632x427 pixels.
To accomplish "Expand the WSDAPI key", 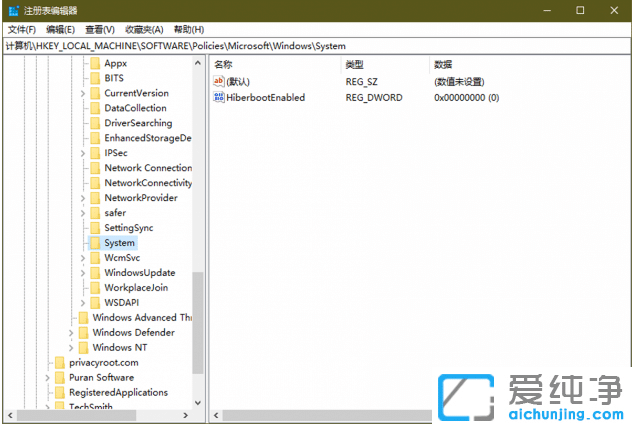I will tap(83, 303).
